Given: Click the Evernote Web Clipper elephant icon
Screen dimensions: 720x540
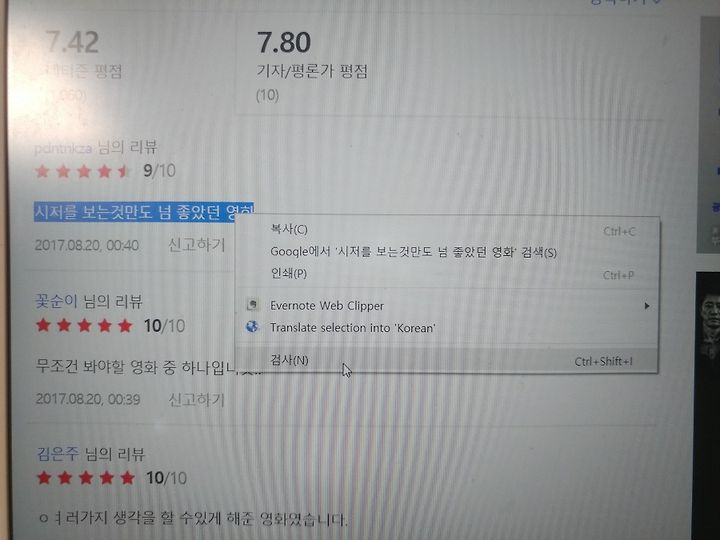Looking at the screenshot, I should point(253,305).
